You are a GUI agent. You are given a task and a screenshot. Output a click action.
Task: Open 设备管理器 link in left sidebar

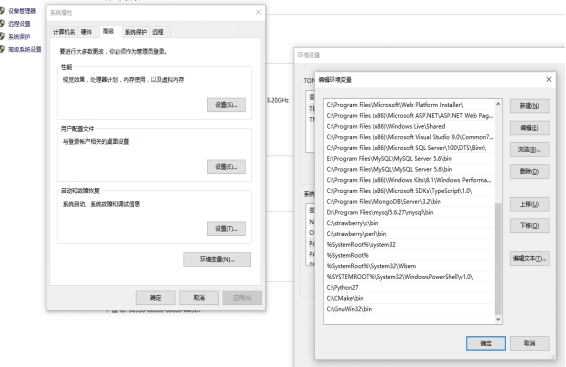tap(22, 11)
